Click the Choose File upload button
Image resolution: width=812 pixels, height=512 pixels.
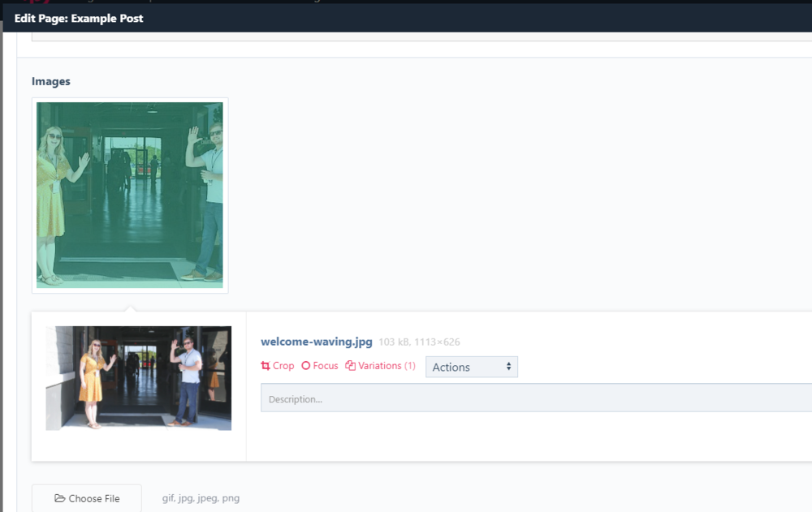86,498
